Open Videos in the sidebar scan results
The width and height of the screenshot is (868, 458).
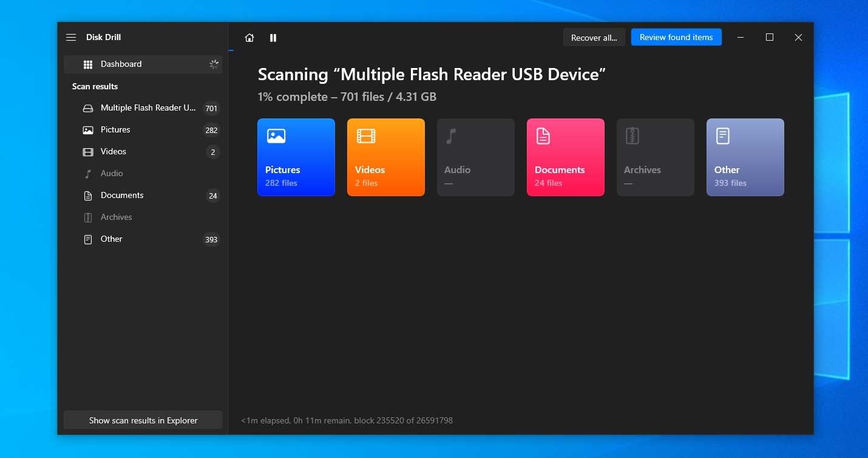click(143, 152)
